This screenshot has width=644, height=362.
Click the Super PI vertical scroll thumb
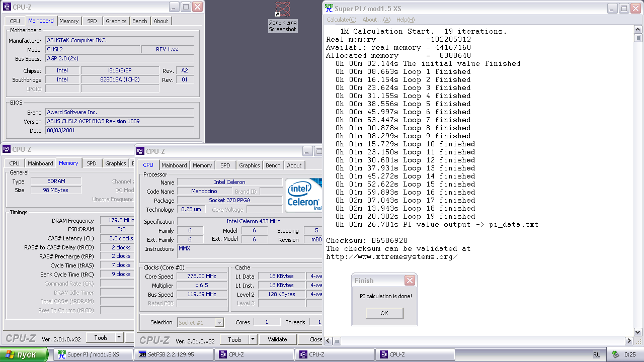coord(638,38)
